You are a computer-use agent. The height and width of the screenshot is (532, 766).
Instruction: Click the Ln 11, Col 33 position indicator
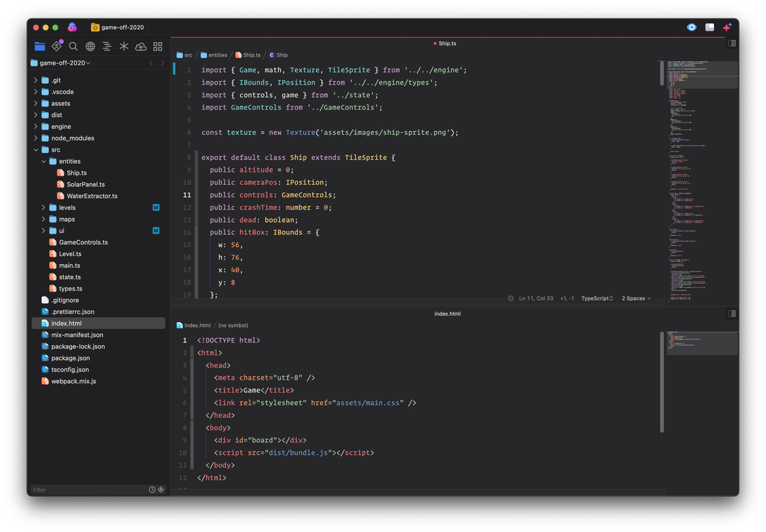click(536, 299)
